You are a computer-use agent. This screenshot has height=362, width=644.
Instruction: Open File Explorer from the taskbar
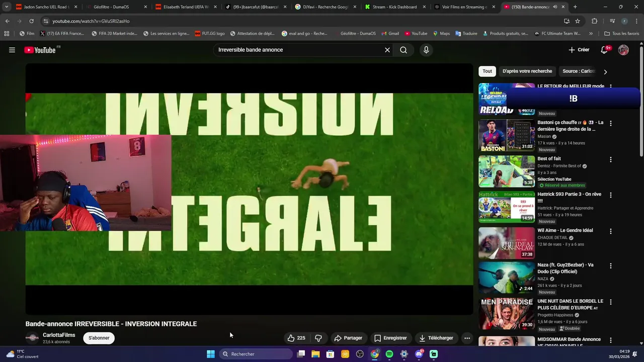pyautogui.click(x=315, y=354)
